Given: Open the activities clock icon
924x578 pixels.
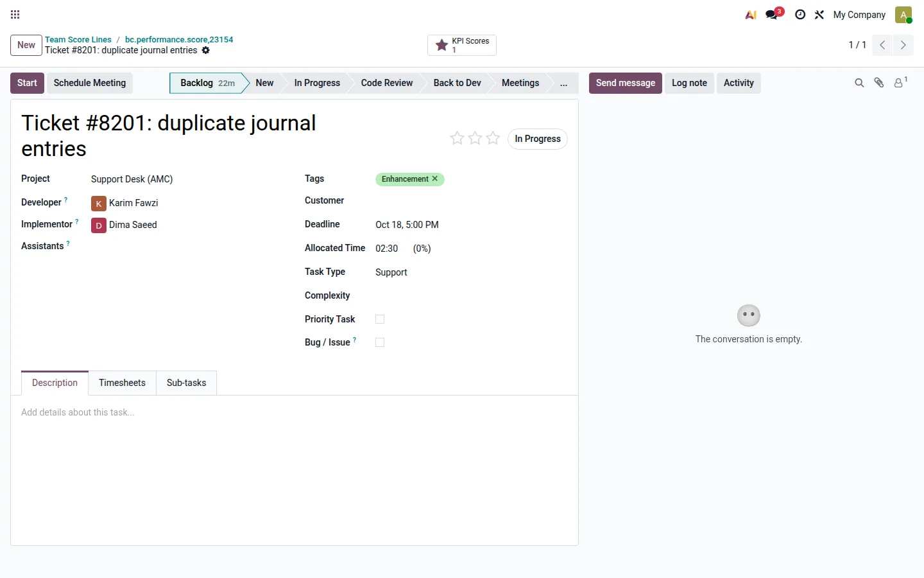Looking at the screenshot, I should (800, 15).
